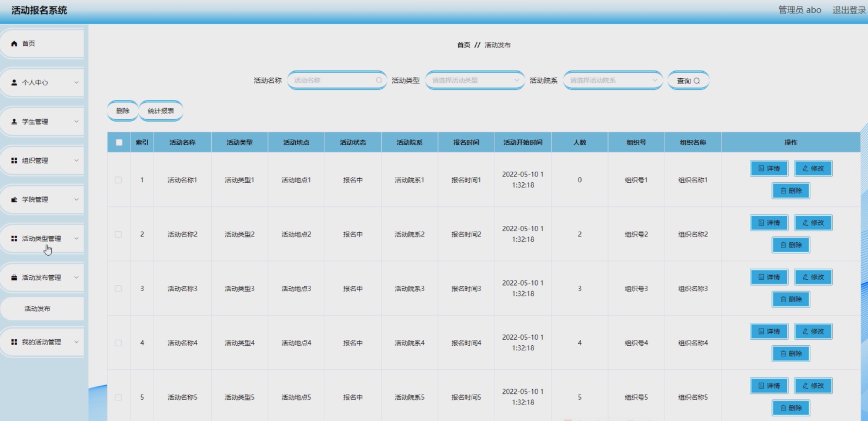Click 删除 in row 活动名称4
The width and height of the screenshot is (868, 421).
(791, 354)
